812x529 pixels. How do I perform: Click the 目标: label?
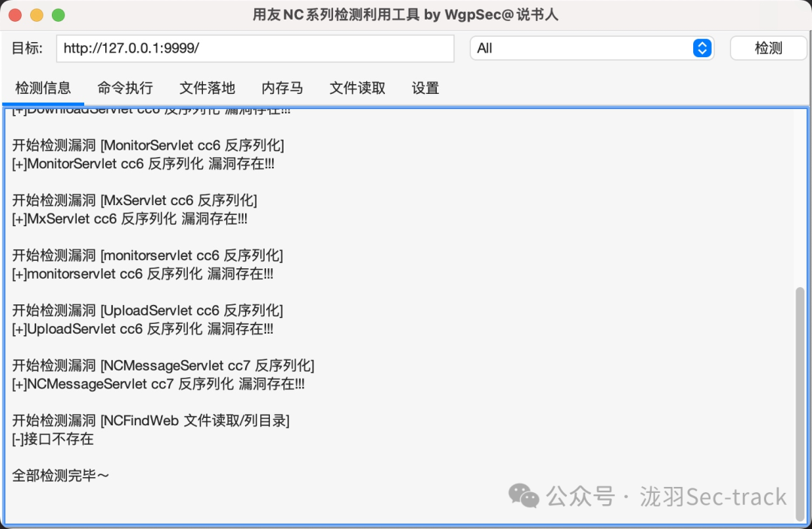27,48
